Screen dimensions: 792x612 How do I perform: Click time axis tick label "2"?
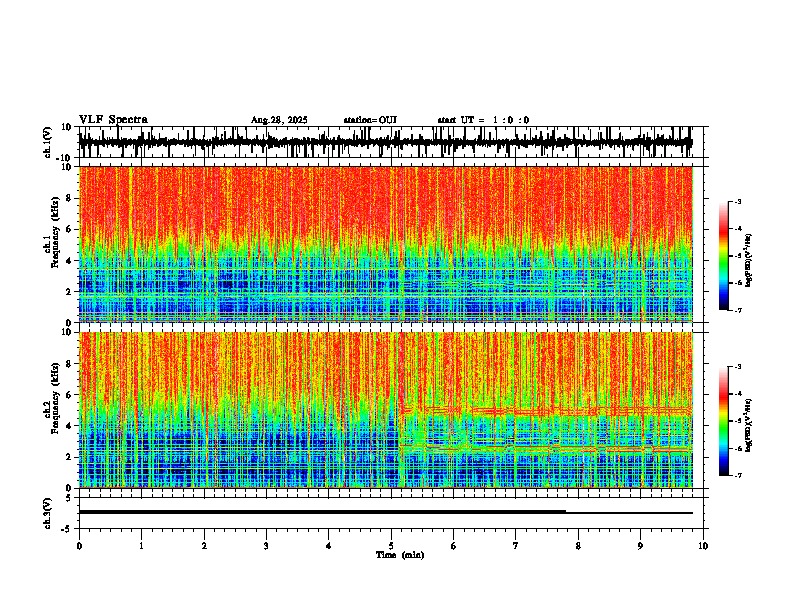pos(204,546)
